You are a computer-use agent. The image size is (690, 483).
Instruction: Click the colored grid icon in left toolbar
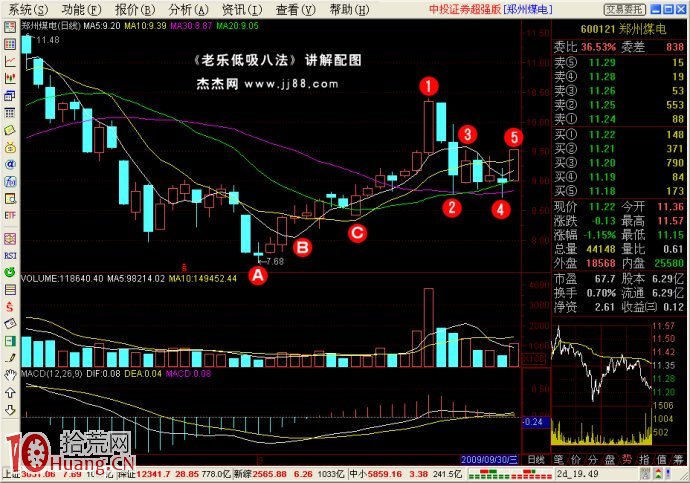point(10,44)
